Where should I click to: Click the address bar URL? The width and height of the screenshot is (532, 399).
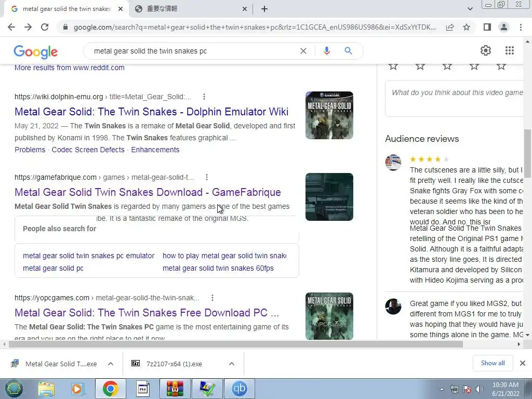pyautogui.click(x=255, y=27)
